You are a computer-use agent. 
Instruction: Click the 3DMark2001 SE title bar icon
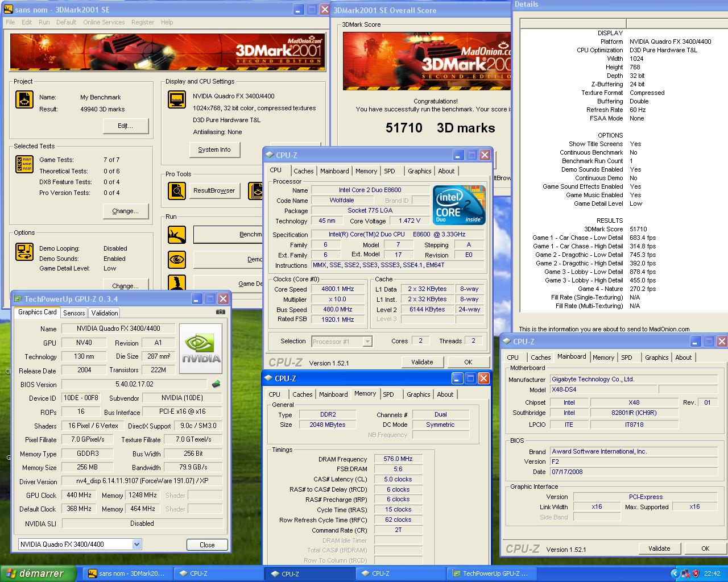(x=8, y=10)
